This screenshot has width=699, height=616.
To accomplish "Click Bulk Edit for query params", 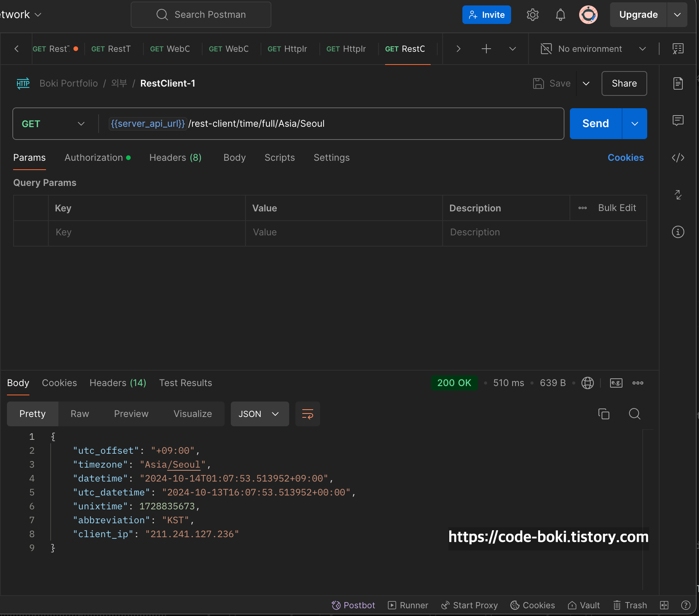I will [617, 208].
